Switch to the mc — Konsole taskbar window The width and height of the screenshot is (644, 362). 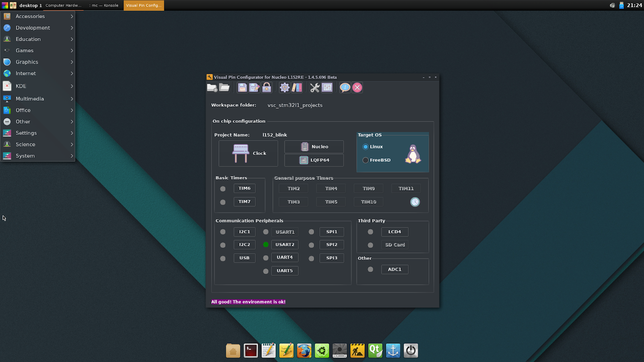point(104,6)
